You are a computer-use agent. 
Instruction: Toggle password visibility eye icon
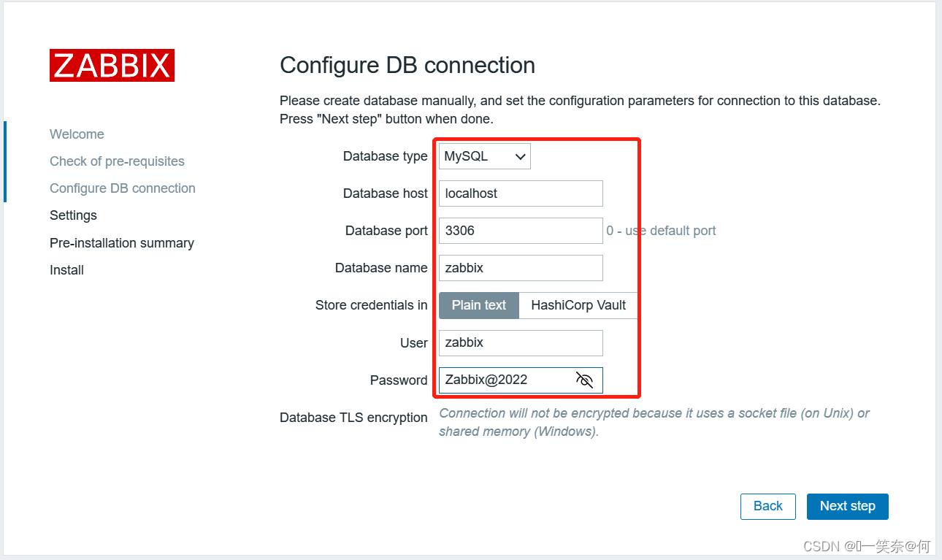pyautogui.click(x=584, y=380)
